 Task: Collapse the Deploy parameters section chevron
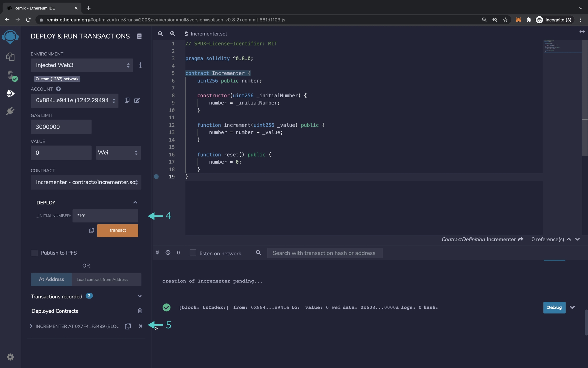(x=135, y=202)
